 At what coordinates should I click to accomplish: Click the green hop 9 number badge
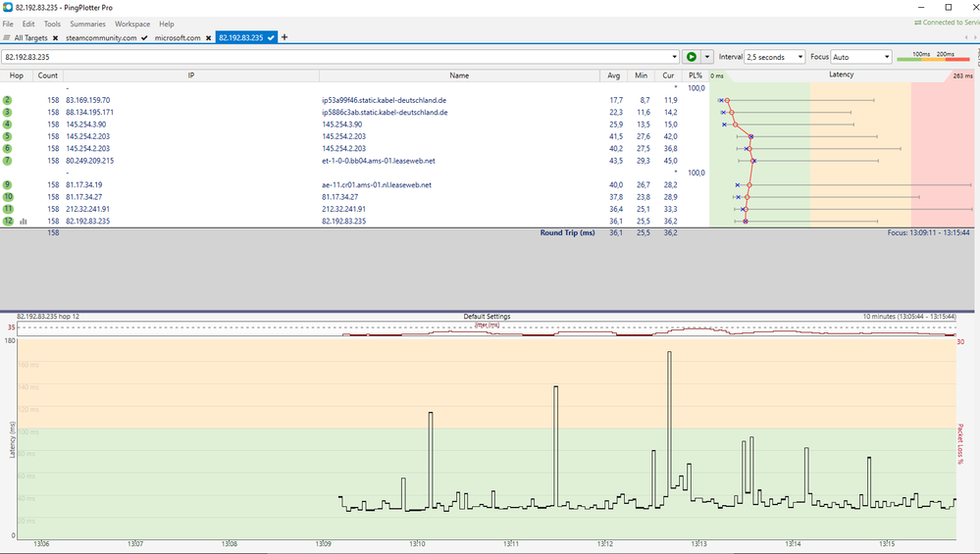[x=8, y=185]
